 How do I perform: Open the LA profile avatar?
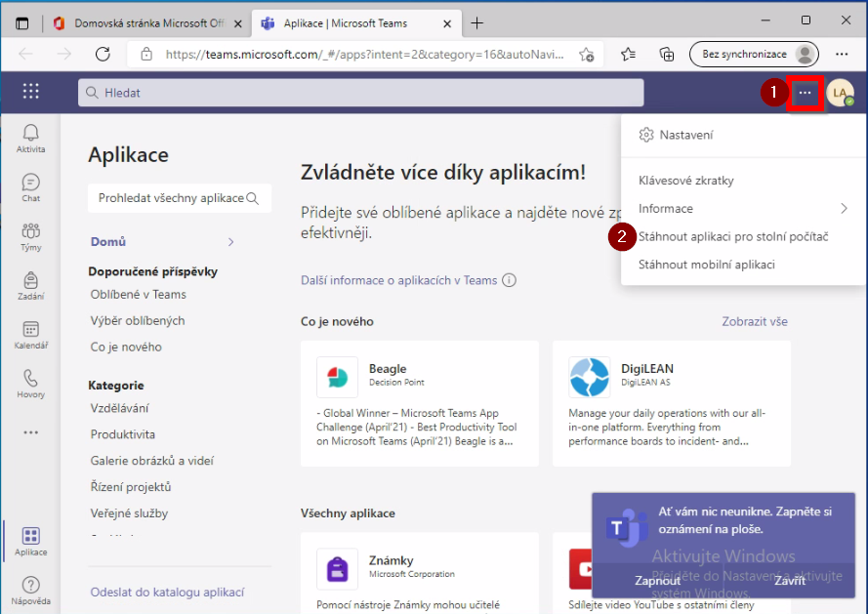[840, 93]
